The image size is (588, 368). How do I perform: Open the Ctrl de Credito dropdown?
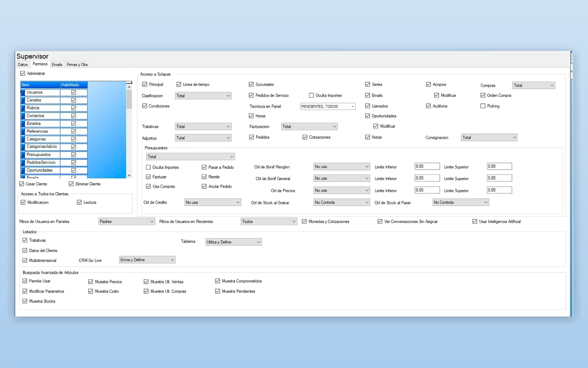tap(213, 202)
